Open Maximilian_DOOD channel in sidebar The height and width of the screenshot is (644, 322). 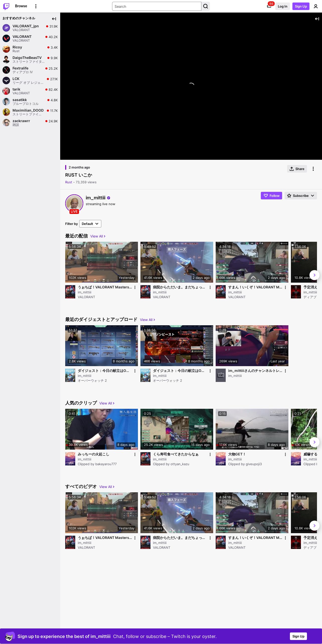(30, 112)
